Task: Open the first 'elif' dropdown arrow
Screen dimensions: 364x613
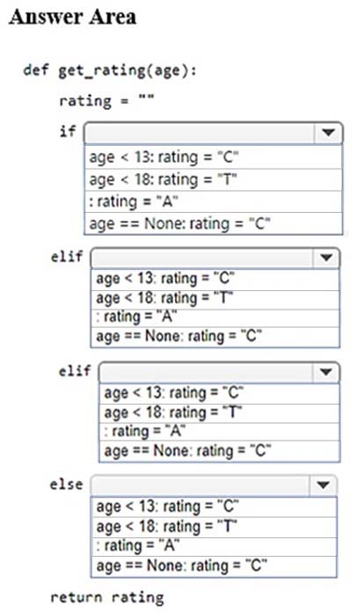Action: coord(326,258)
